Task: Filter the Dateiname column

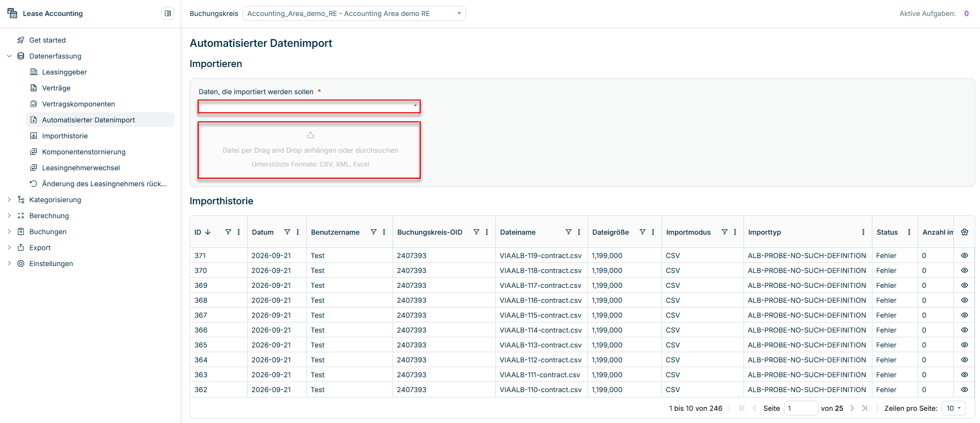Action: [x=568, y=232]
